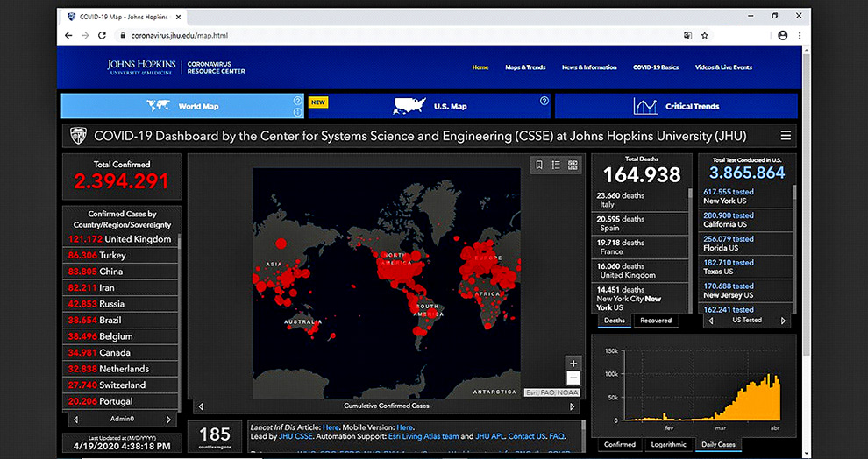View site info via the padlock icon
This screenshot has height=459, width=868.
coord(123,35)
